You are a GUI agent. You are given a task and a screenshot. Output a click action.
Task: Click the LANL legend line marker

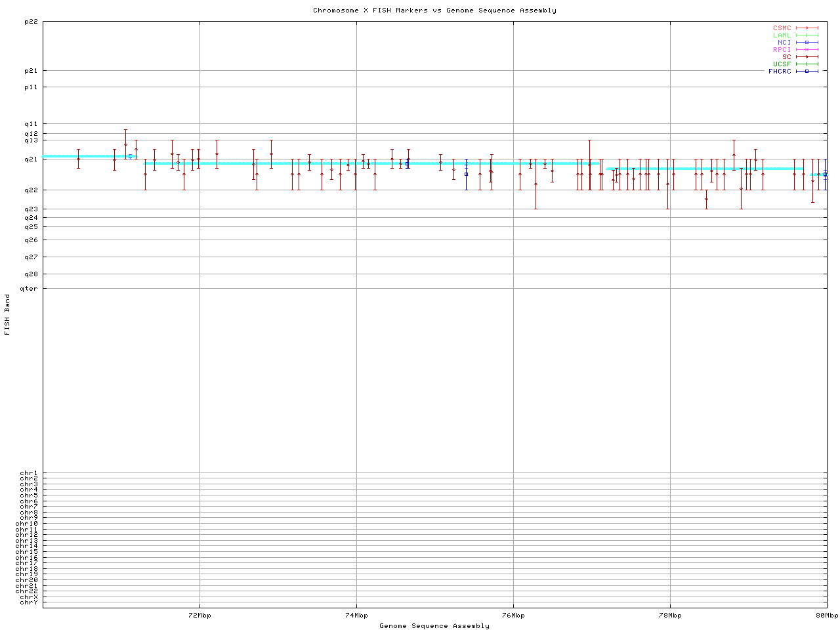click(x=807, y=35)
